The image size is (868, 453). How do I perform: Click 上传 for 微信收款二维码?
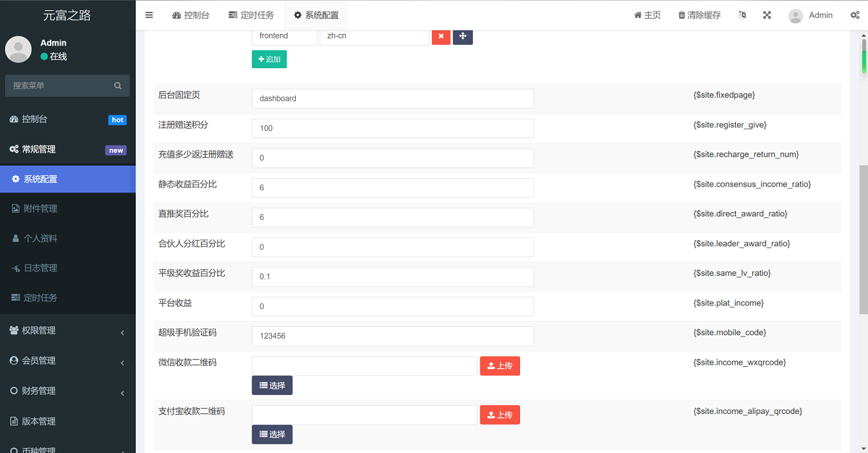click(500, 366)
